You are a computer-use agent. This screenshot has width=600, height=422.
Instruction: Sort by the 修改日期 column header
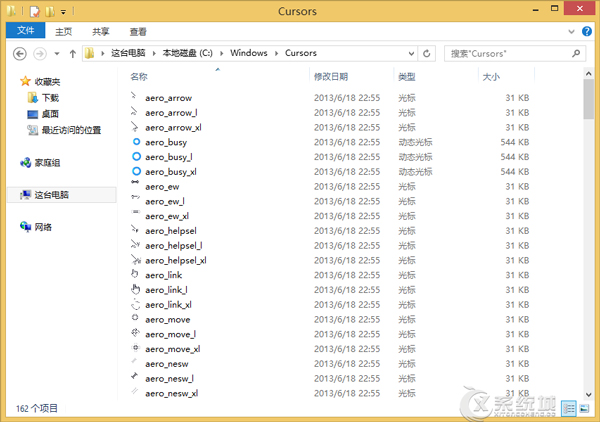coord(331,77)
